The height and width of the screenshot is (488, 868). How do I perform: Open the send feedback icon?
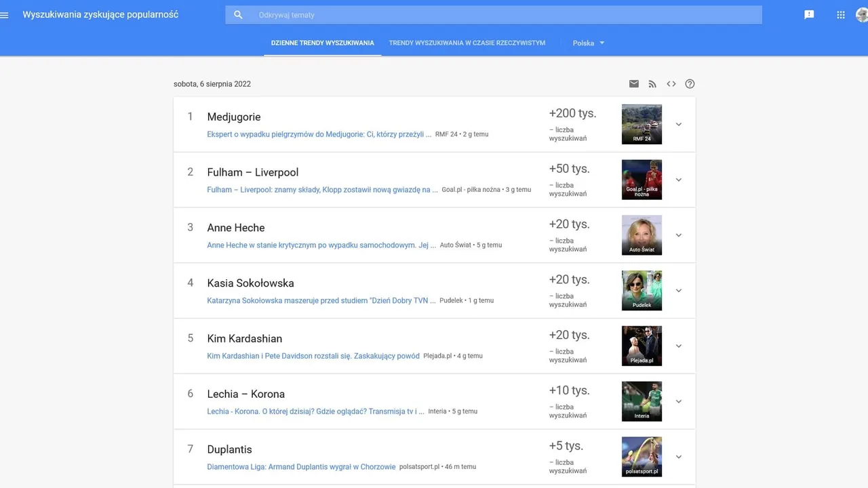(809, 15)
